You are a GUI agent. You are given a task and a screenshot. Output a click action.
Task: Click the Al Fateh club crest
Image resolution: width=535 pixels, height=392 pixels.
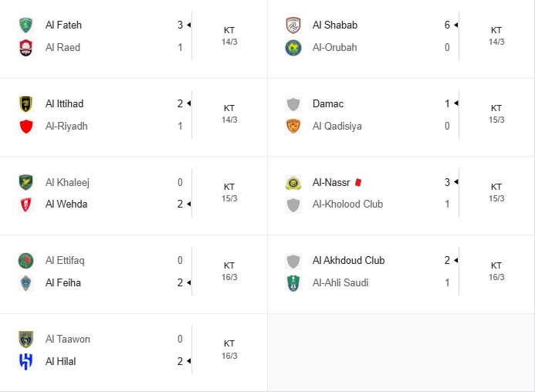[26, 25]
